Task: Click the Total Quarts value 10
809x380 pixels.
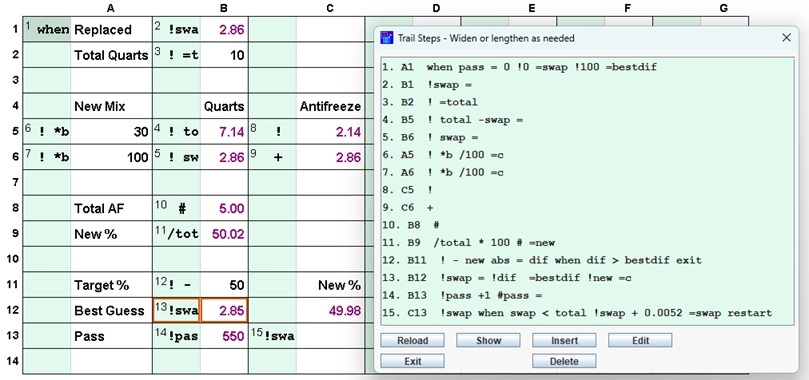Action: 224,55
